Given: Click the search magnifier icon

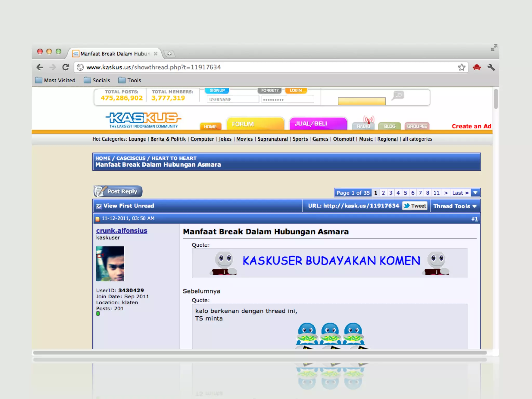Looking at the screenshot, I should click(x=398, y=95).
